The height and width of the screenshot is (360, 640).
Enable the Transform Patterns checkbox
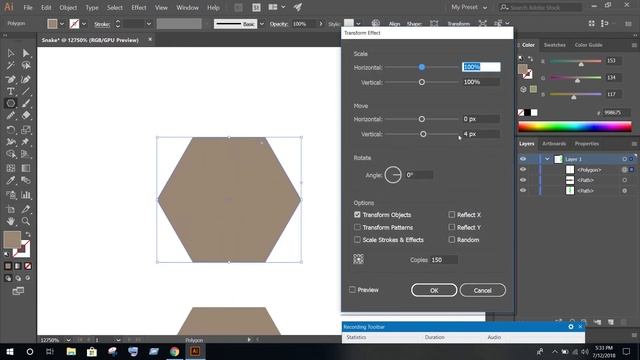click(x=357, y=227)
